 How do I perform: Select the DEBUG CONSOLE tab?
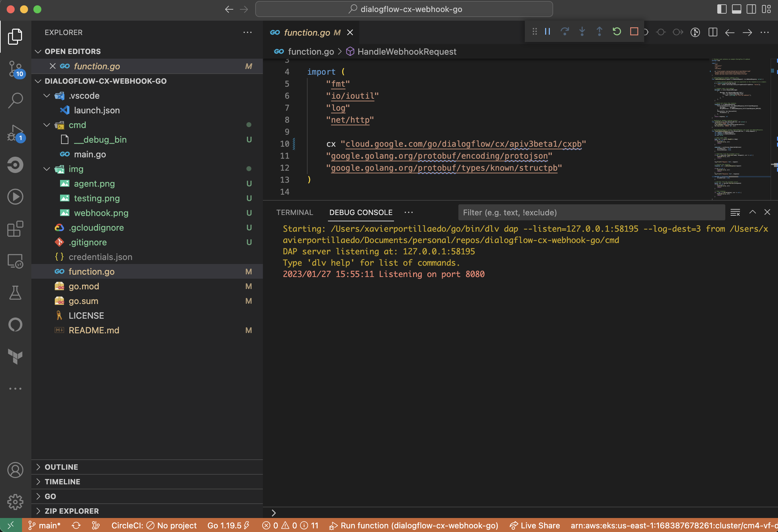[x=361, y=213]
